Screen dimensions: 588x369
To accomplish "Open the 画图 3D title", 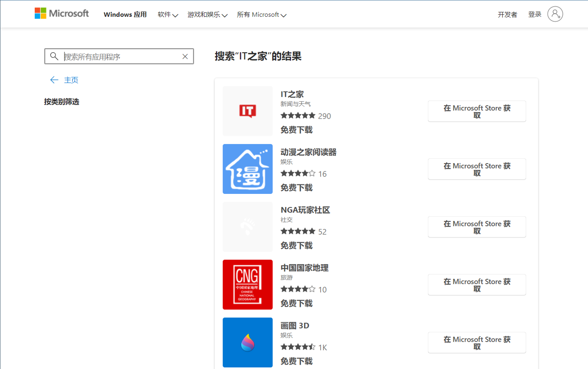I will (x=295, y=326).
